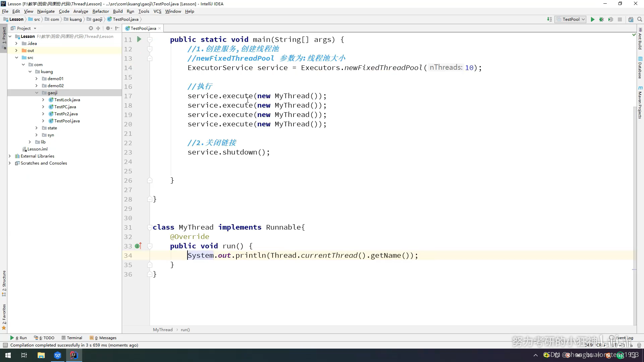Screen dimensions: 644x362
Task: Collapse the gaoji package folder
Action: [x=37, y=93]
